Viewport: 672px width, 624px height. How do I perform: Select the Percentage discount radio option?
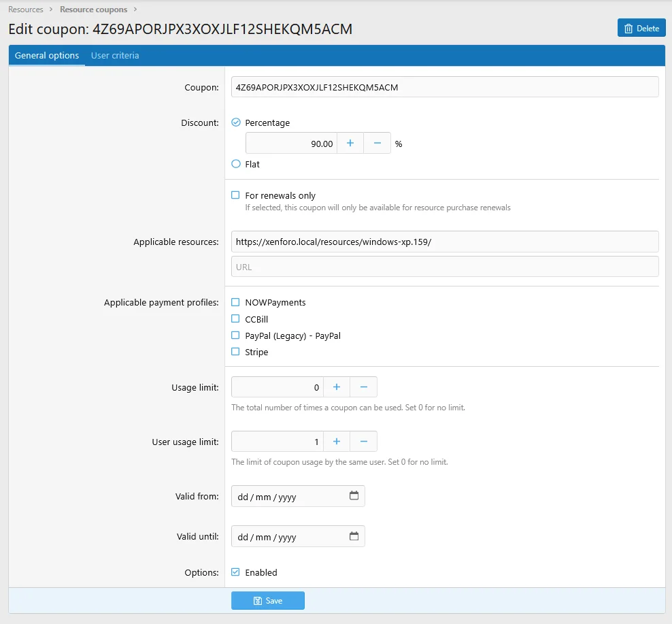(x=236, y=123)
